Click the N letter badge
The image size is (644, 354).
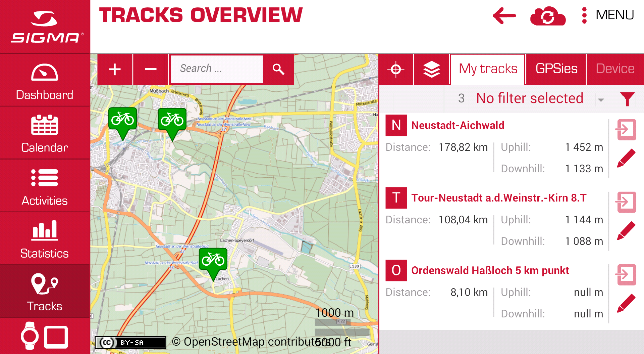[x=396, y=125]
